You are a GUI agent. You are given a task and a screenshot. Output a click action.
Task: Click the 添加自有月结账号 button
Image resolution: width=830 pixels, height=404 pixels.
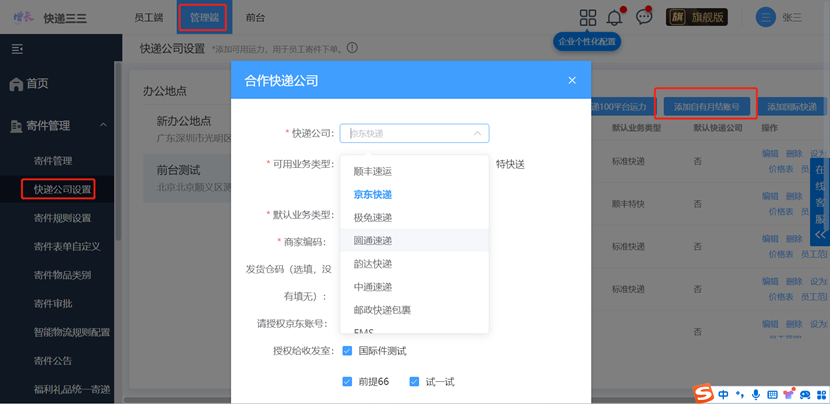(x=706, y=107)
